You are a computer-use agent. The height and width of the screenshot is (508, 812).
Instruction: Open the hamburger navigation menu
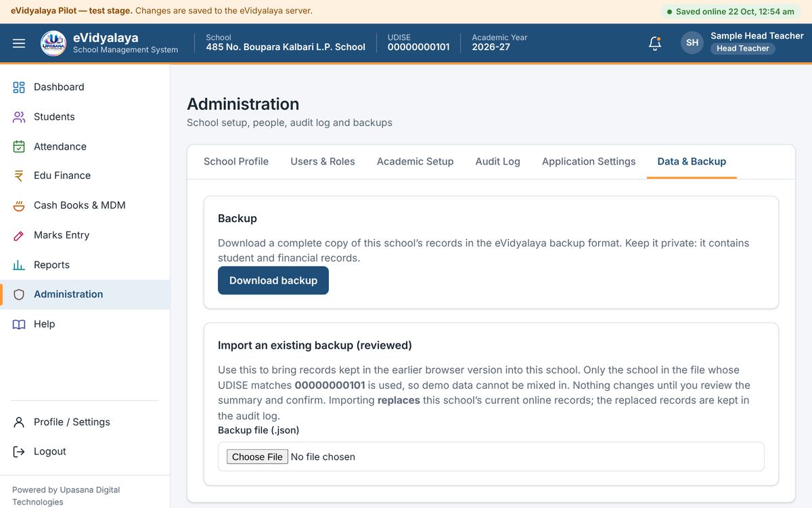point(19,43)
